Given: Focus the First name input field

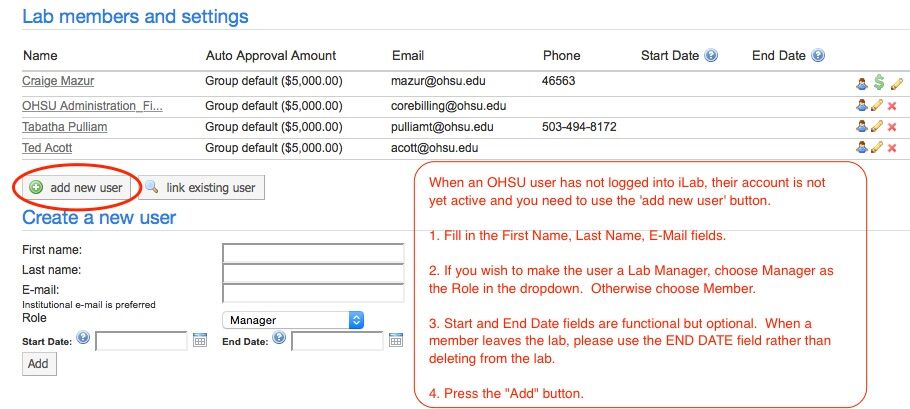Looking at the screenshot, I should click(x=313, y=252).
